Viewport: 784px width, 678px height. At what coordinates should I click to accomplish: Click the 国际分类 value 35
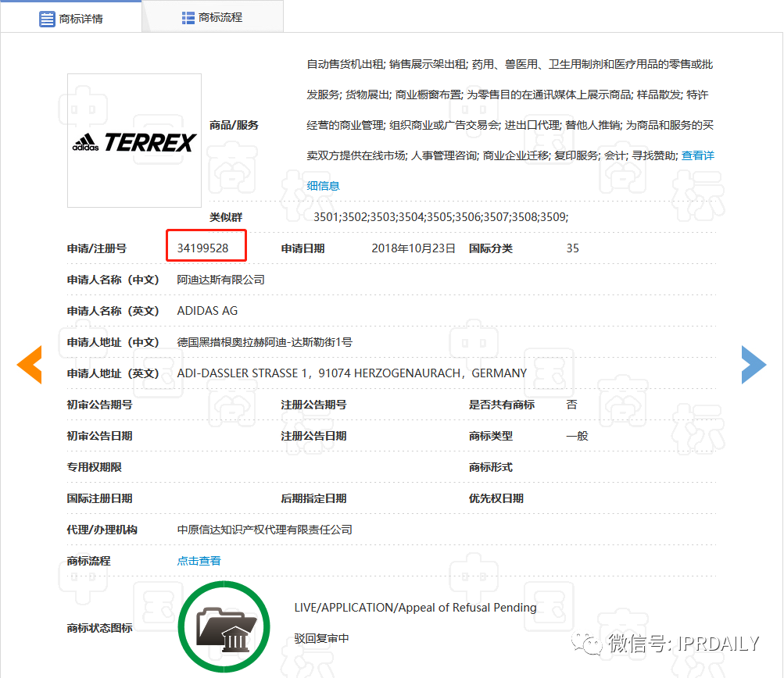click(x=572, y=248)
